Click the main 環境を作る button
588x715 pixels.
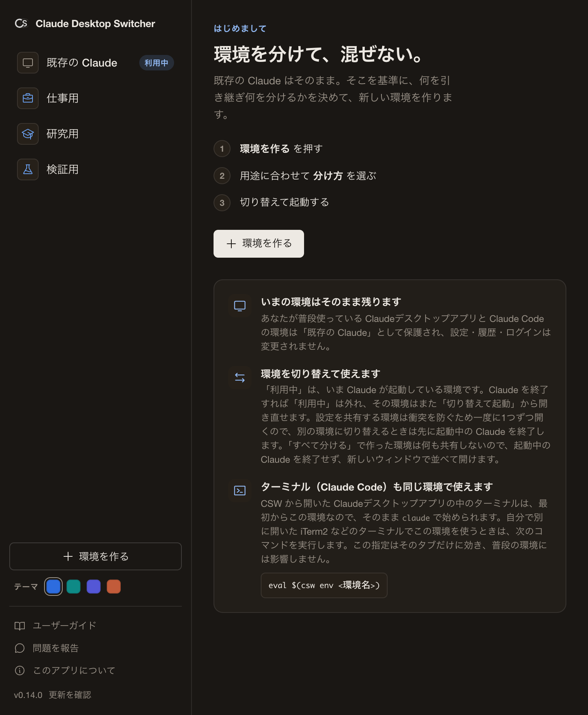259,244
